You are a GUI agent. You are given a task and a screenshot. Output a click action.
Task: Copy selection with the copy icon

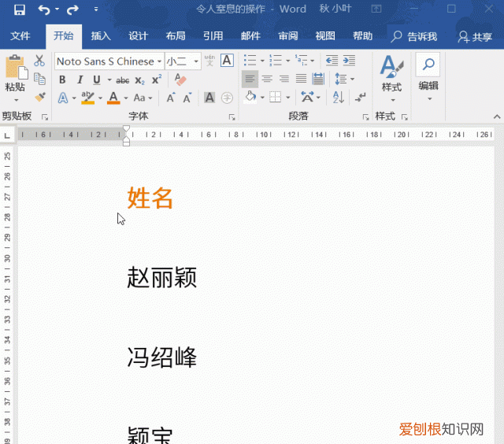(x=39, y=79)
